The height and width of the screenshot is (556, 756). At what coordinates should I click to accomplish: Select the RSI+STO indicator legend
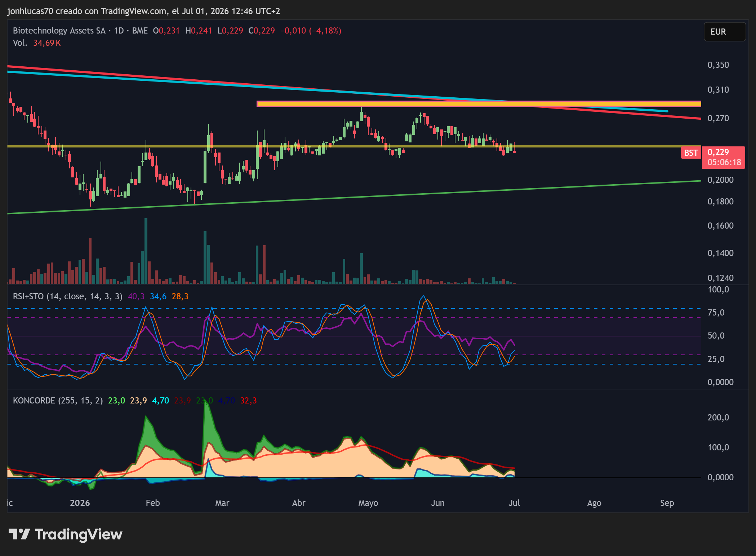pyautogui.click(x=68, y=296)
